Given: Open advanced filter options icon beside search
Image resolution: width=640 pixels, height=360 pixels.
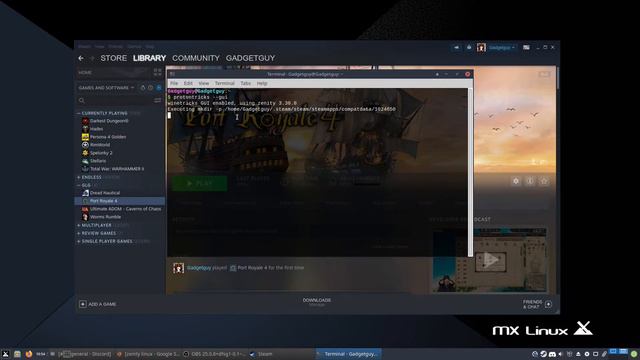Looking at the screenshot, I should pos(158,100).
